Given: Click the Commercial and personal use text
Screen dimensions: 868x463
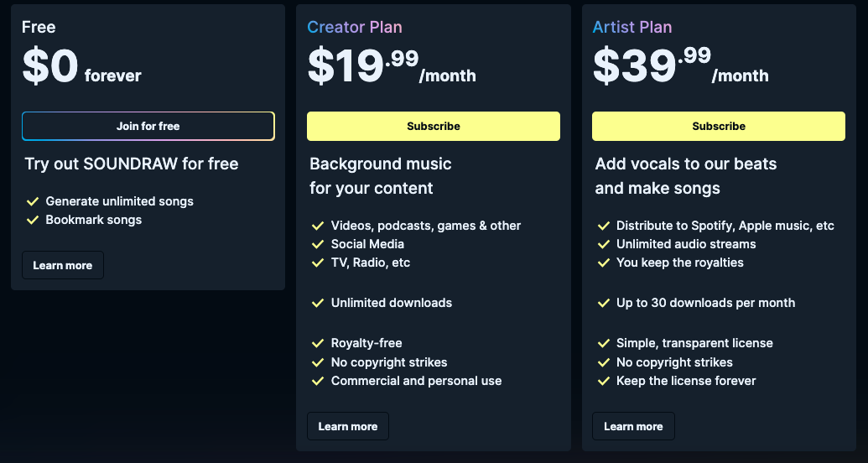Looking at the screenshot, I should (x=416, y=381).
